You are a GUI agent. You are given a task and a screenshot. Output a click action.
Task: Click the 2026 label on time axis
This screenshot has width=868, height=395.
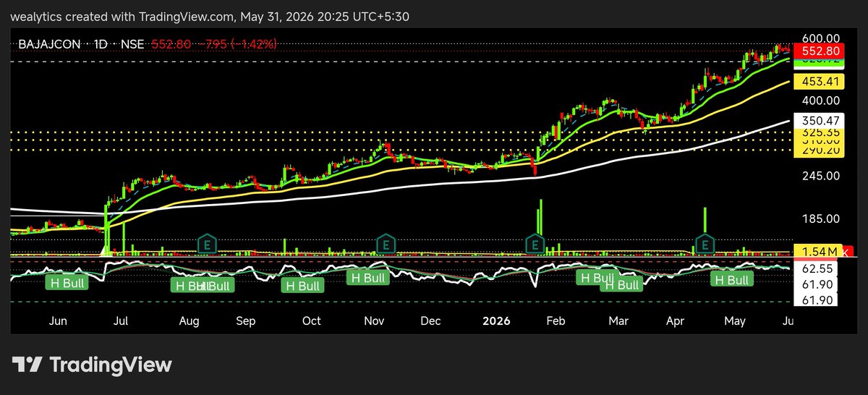(496, 320)
